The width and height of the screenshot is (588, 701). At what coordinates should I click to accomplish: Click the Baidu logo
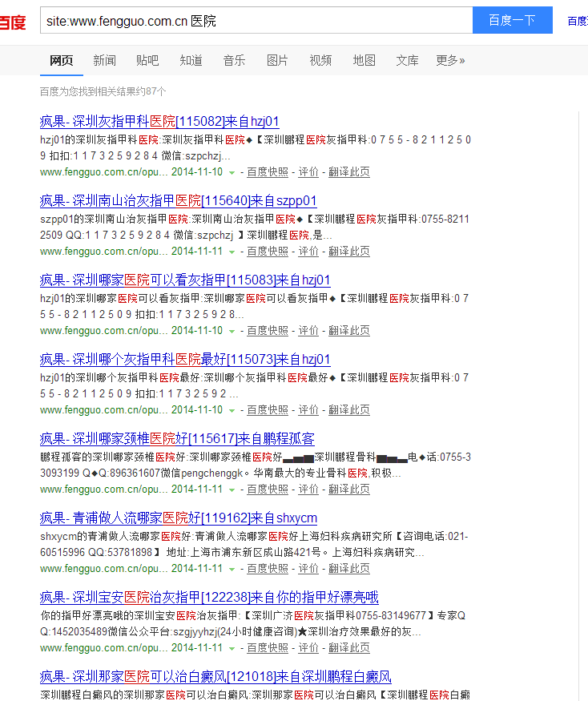click(x=13, y=22)
